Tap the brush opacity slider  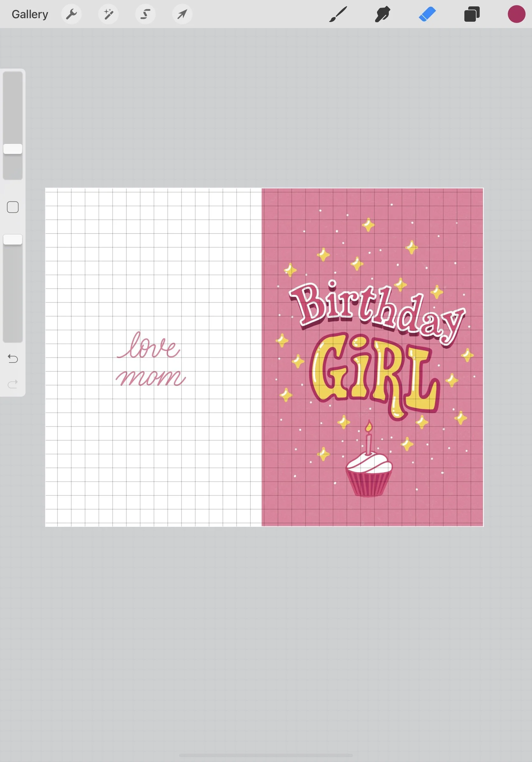(x=13, y=238)
